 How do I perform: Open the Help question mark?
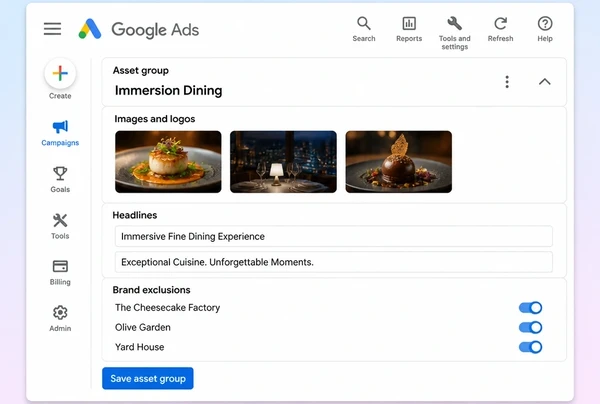tap(545, 29)
